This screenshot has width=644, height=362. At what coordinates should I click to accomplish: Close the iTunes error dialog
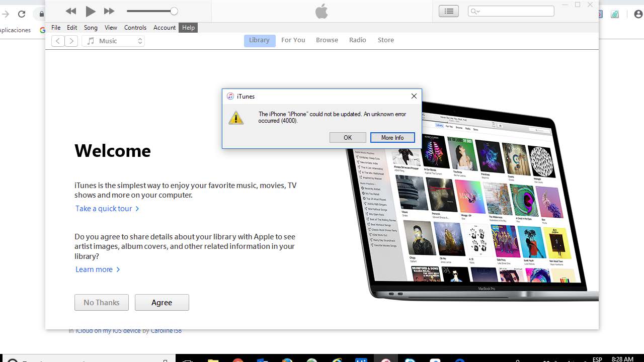(x=414, y=96)
